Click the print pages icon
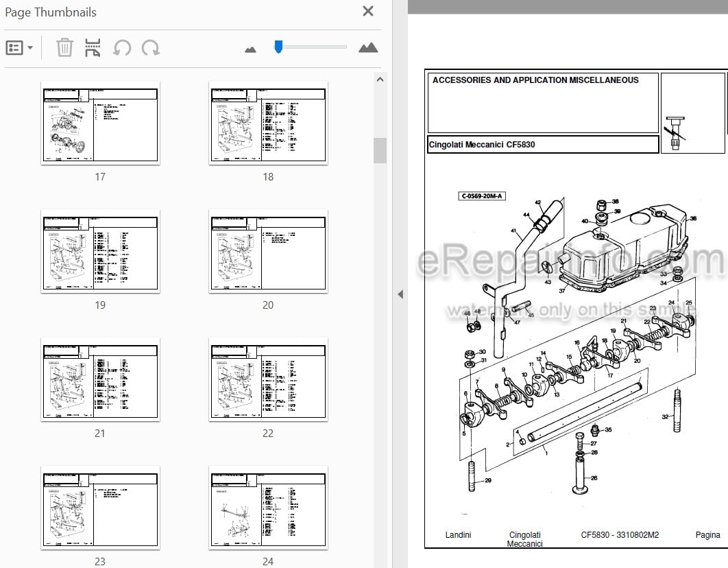The width and height of the screenshot is (728, 568). coord(93,47)
